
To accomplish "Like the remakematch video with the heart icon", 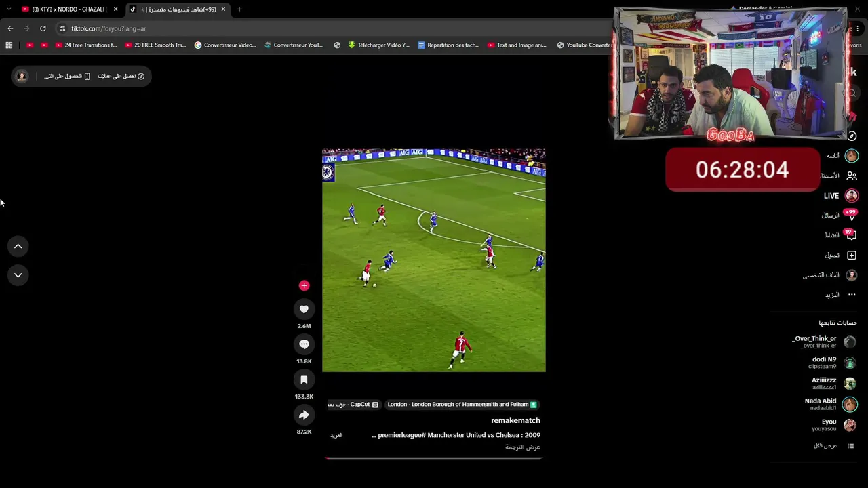I will coord(304,309).
